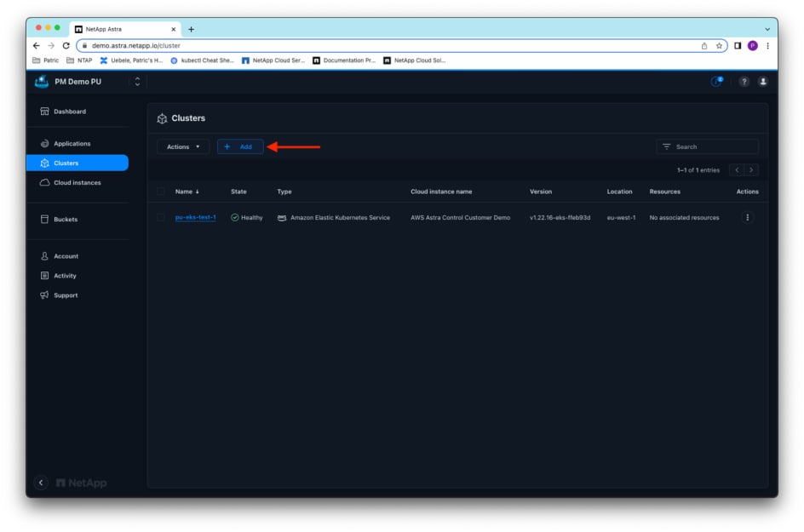This screenshot has width=804, height=532.
Task: Open a new browser tab
Action: point(192,29)
